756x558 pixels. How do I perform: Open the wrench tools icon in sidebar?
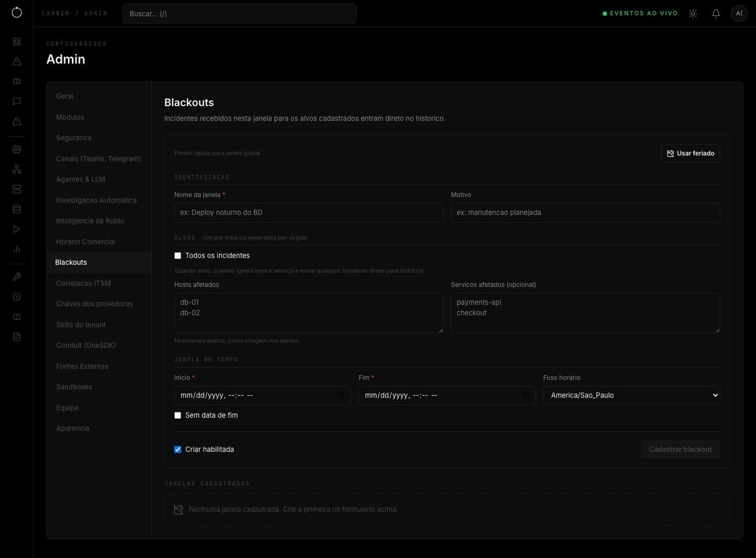point(17,277)
